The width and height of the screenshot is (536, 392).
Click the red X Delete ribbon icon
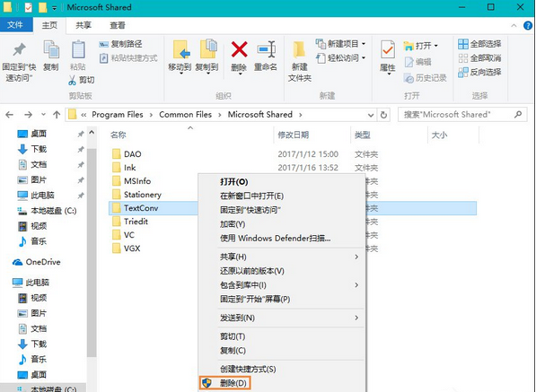(240, 49)
